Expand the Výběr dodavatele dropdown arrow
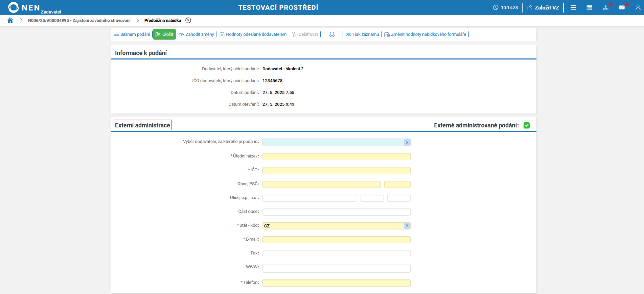Screen dimensions: 644x294 [x=407, y=143]
